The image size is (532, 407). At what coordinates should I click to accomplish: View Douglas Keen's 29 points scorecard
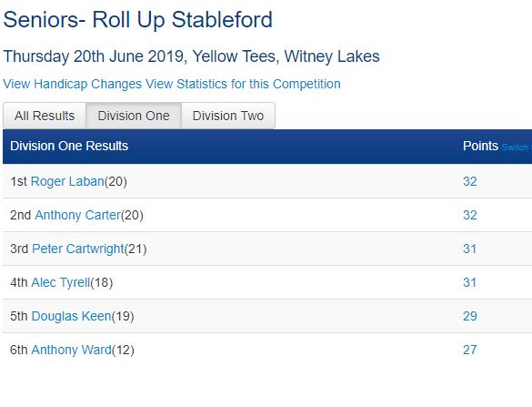coord(470,316)
